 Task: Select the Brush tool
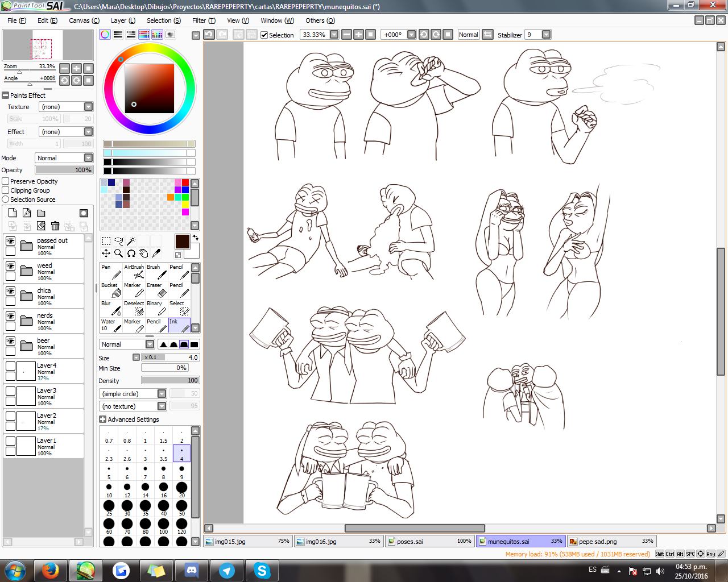tap(156, 272)
